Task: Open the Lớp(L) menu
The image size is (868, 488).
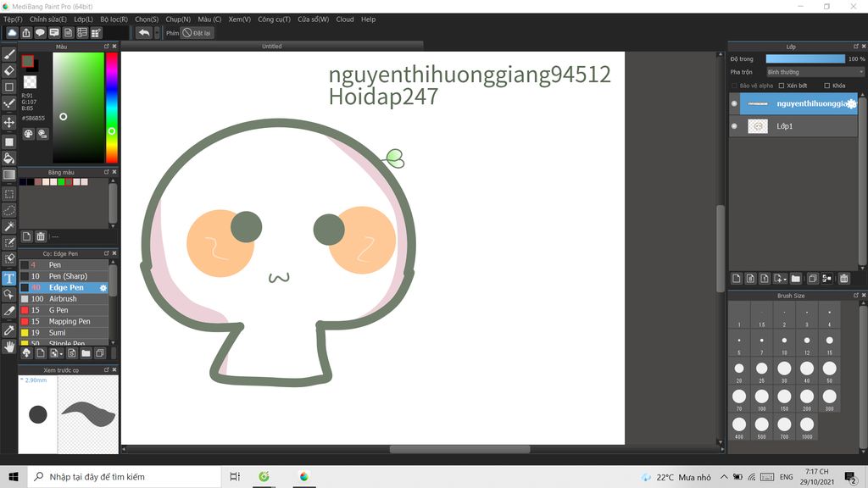Action: 84,19
